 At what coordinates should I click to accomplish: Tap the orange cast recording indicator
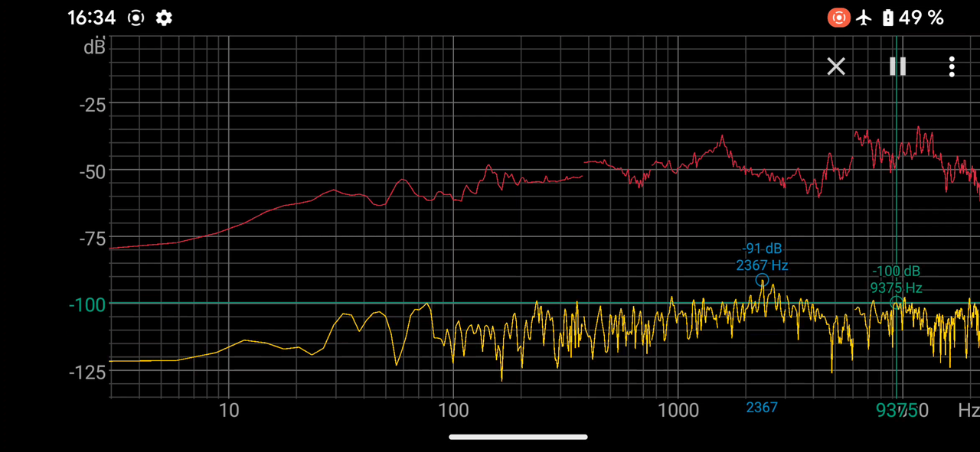[x=839, y=18]
